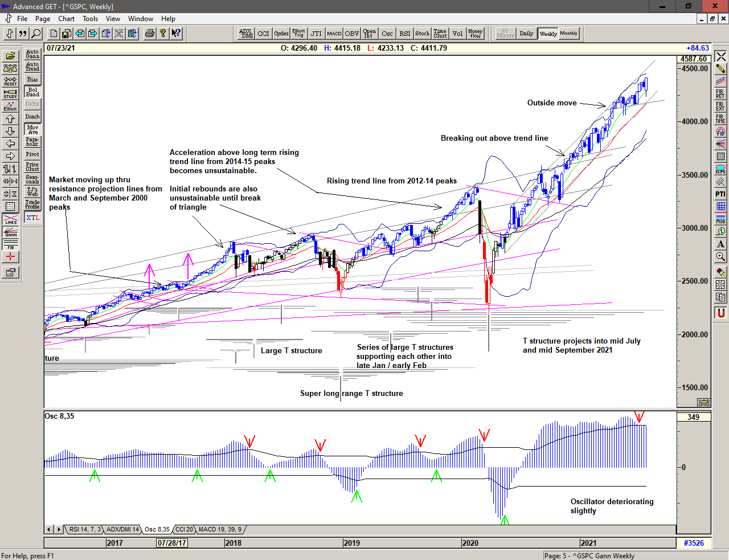Click the RESET icon in left toolbar
The width and height of the screenshot is (729, 560).
(x=10, y=81)
